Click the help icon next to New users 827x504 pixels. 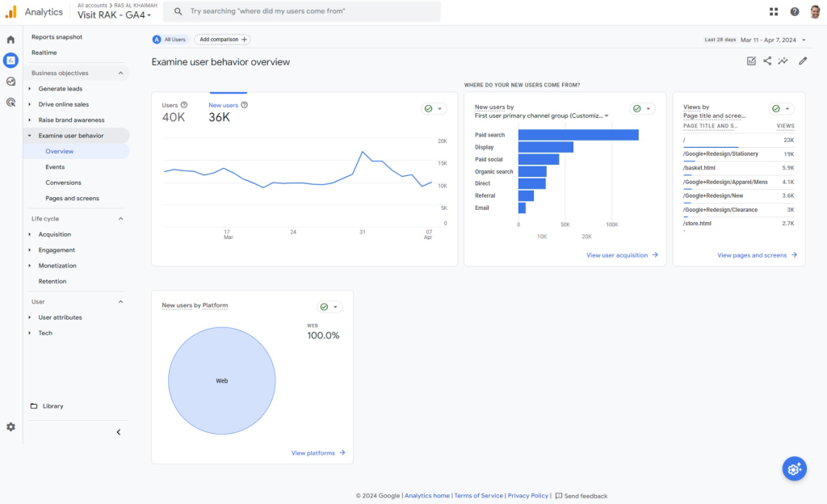click(x=244, y=105)
